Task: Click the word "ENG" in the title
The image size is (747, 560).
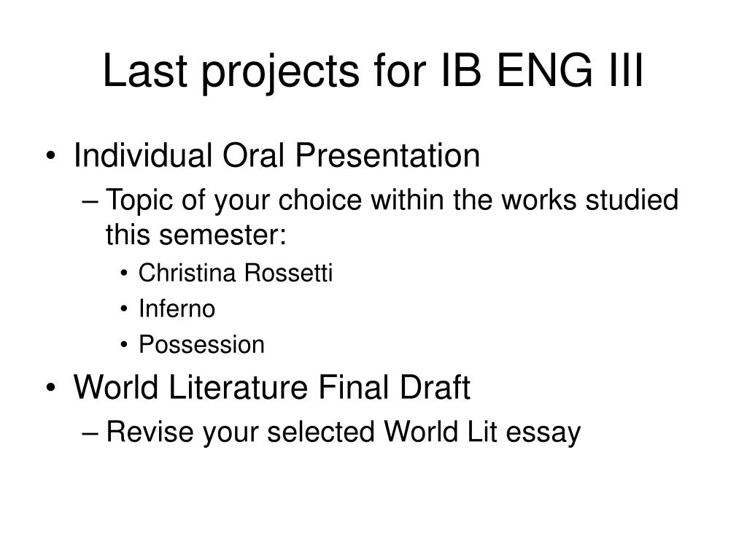Action: click(544, 71)
